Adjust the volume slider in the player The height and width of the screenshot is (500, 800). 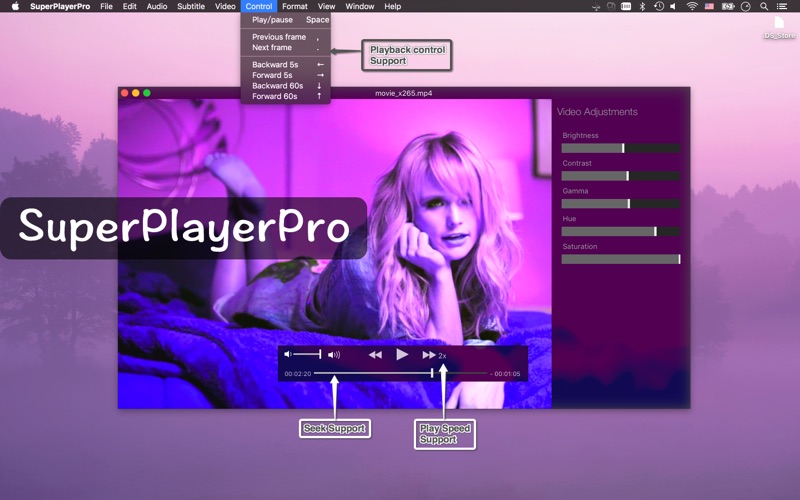pyautogui.click(x=307, y=354)
